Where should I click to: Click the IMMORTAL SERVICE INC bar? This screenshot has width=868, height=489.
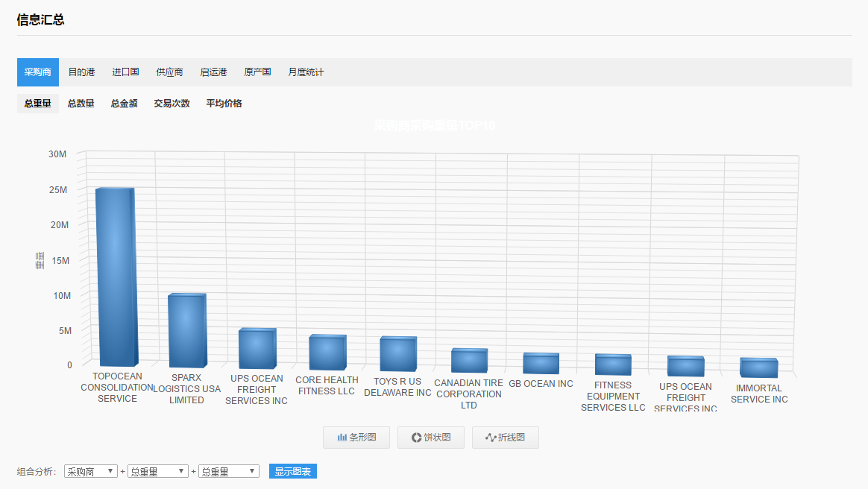(759, 367)
